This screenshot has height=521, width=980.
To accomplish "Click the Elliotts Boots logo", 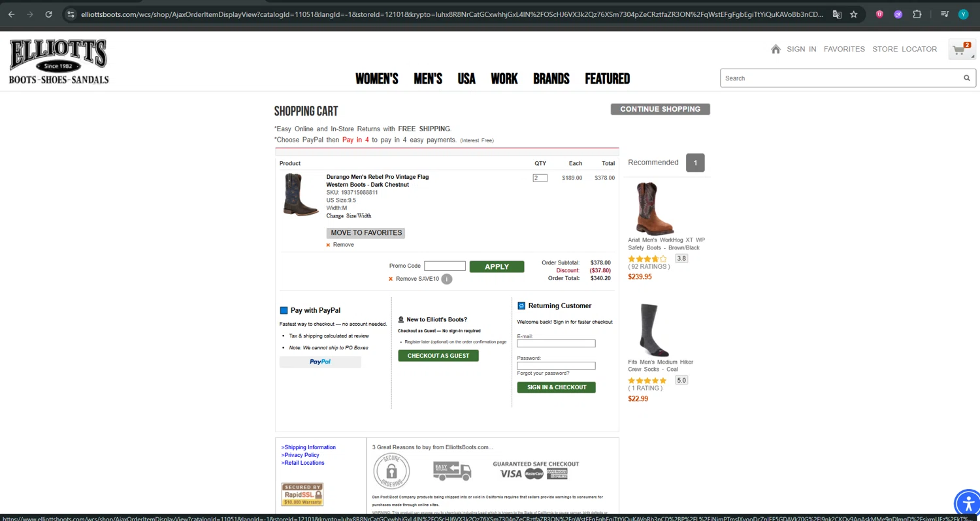I will click(59, 61).
